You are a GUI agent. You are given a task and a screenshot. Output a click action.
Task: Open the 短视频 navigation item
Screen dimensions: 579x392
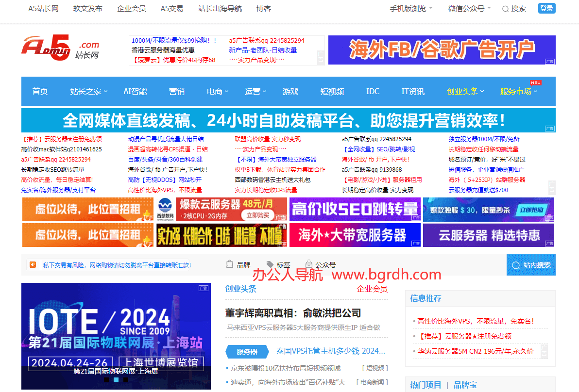tap(332, 91)
